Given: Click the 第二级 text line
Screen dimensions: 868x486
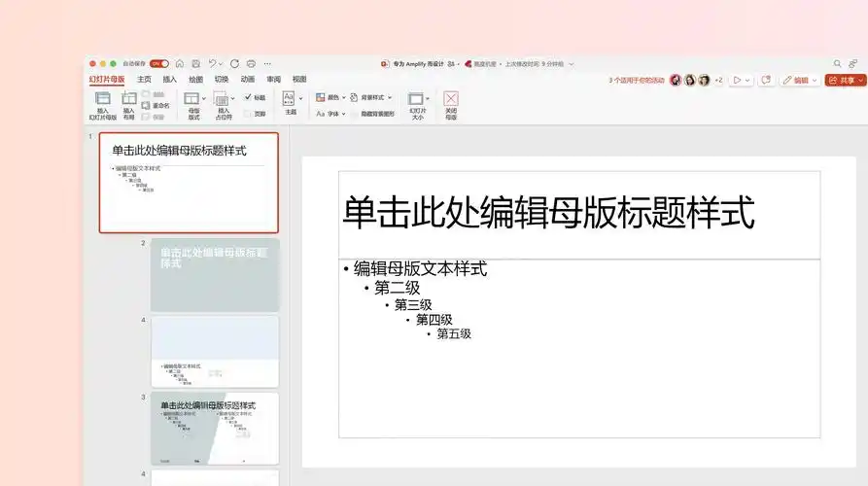Looking at the screenshot, I should (397, 288).
